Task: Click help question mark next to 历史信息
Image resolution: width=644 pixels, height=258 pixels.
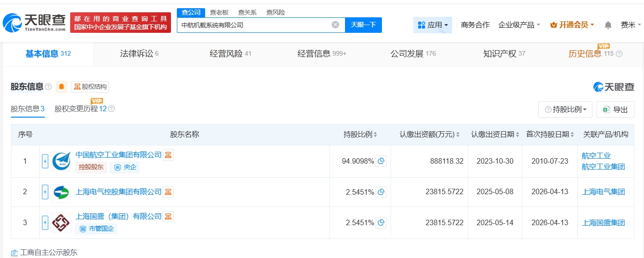Action: (x=619, y=54)
